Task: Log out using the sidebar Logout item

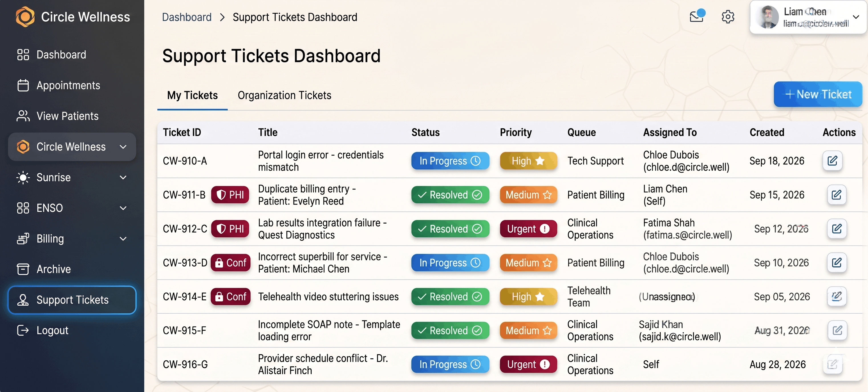Action: pos(52,330)
